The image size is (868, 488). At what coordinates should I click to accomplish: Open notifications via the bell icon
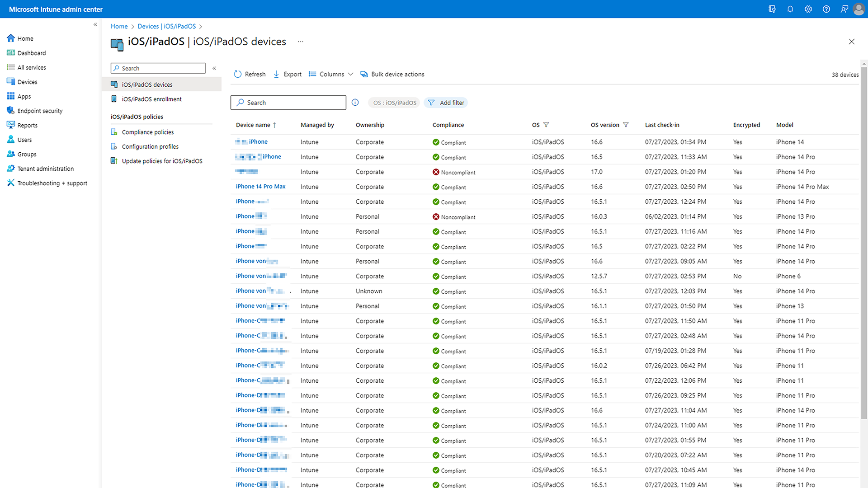[x=790, y=9]
